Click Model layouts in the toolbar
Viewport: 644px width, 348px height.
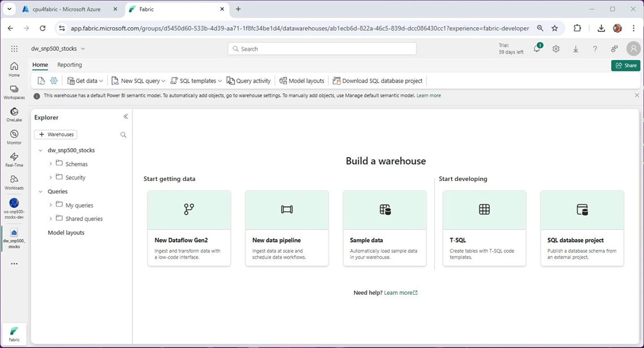(302, 81)
